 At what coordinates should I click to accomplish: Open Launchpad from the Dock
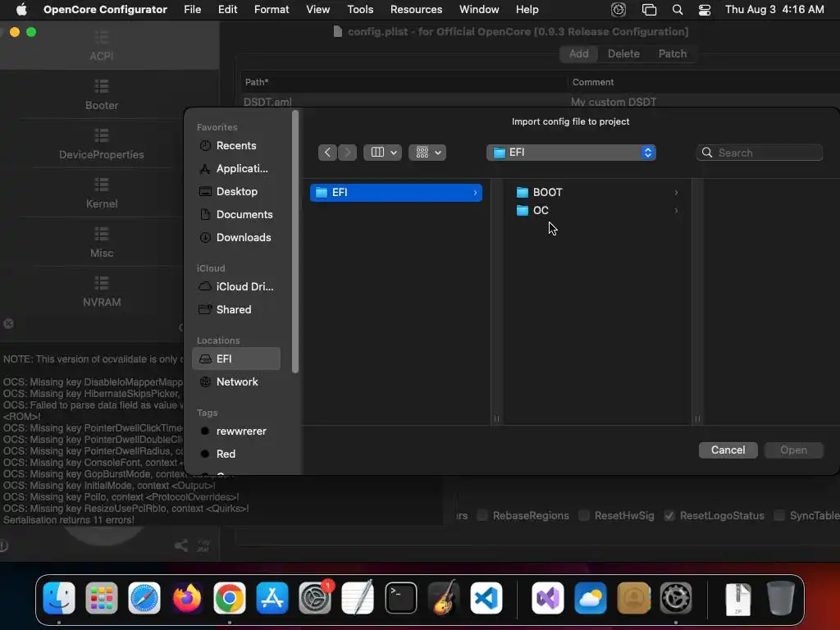(x=101, y=598)
